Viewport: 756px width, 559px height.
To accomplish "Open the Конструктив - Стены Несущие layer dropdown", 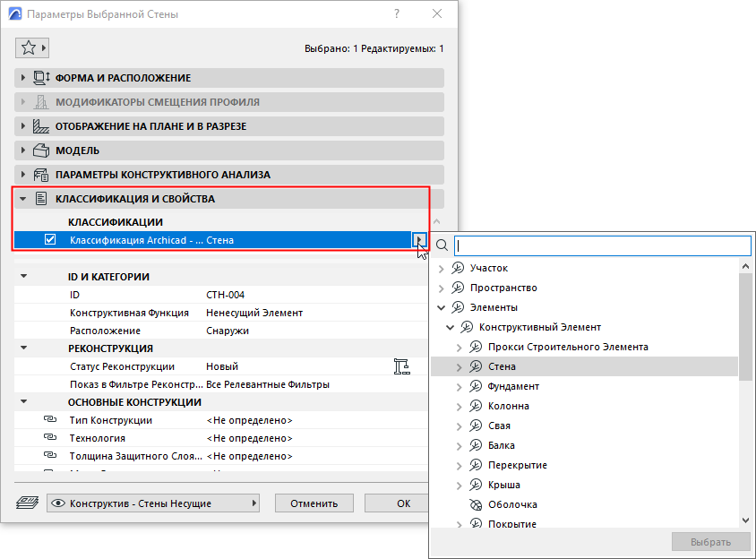I will (x=153, y=503).
